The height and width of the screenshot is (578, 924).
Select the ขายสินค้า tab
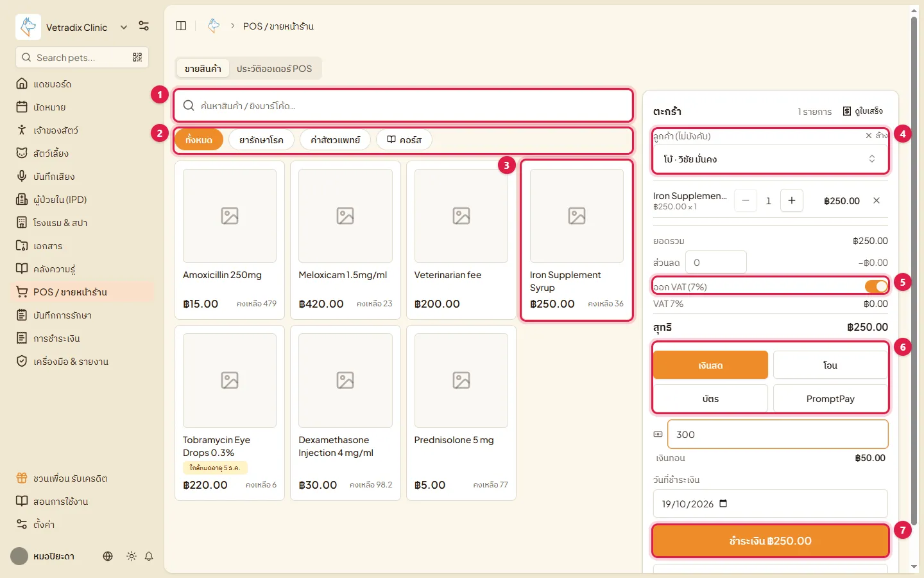click(x=203, y=68)
